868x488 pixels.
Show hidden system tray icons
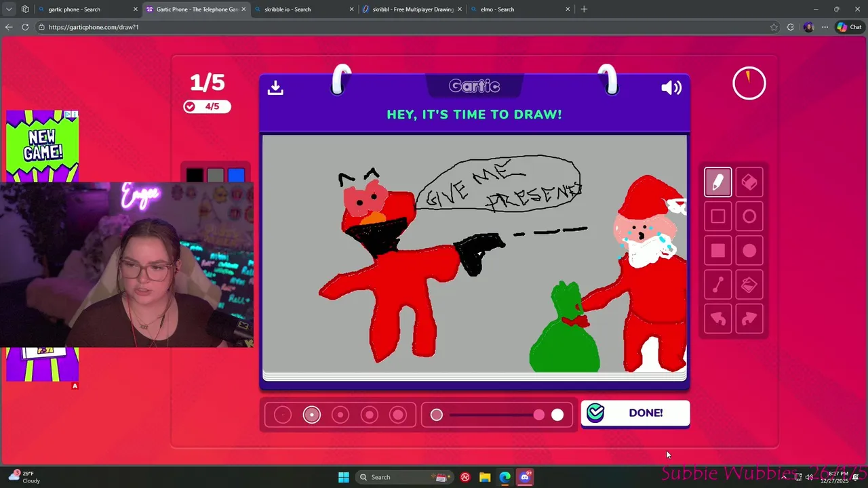pos(784,477)
